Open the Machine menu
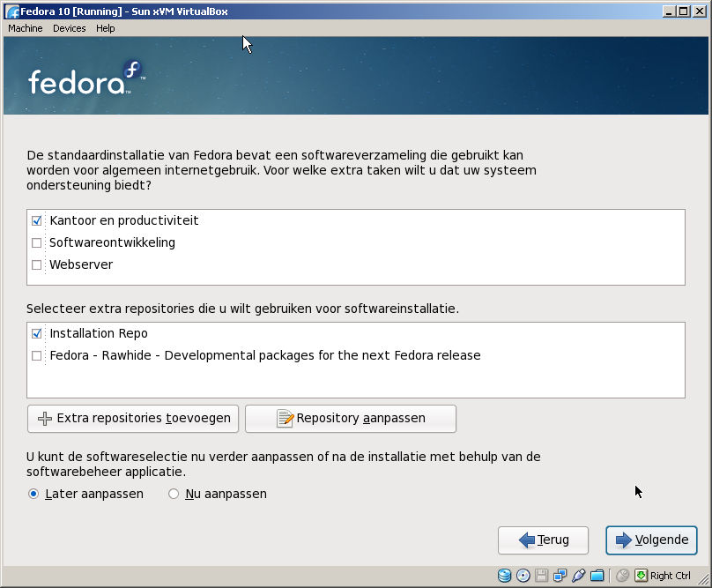The height and width of the screenshot is (588, 712). pyautogui.click(x=26, y=28)
